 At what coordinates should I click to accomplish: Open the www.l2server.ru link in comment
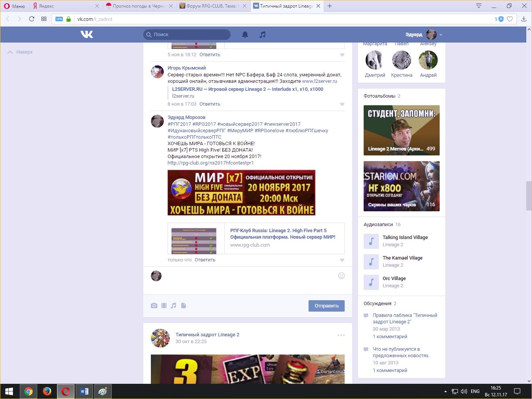pos(320,81)
